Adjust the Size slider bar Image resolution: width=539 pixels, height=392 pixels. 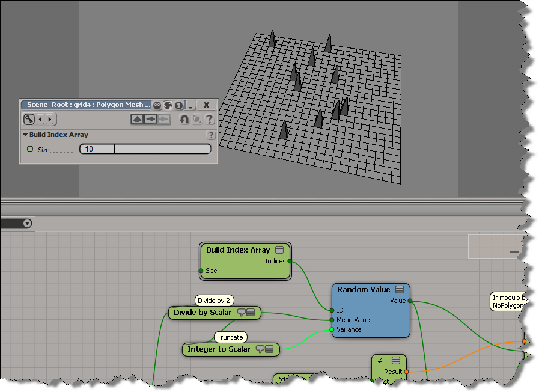pos(162,149)
